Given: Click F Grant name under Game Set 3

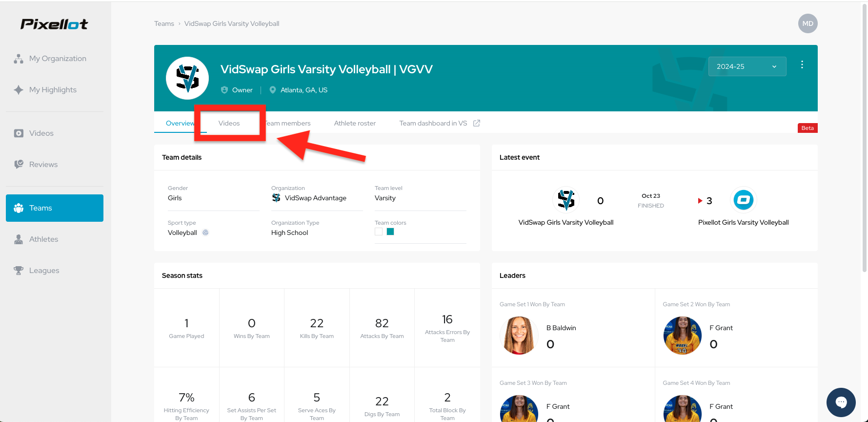Looking at the screenshot, I should click(558, 406).
